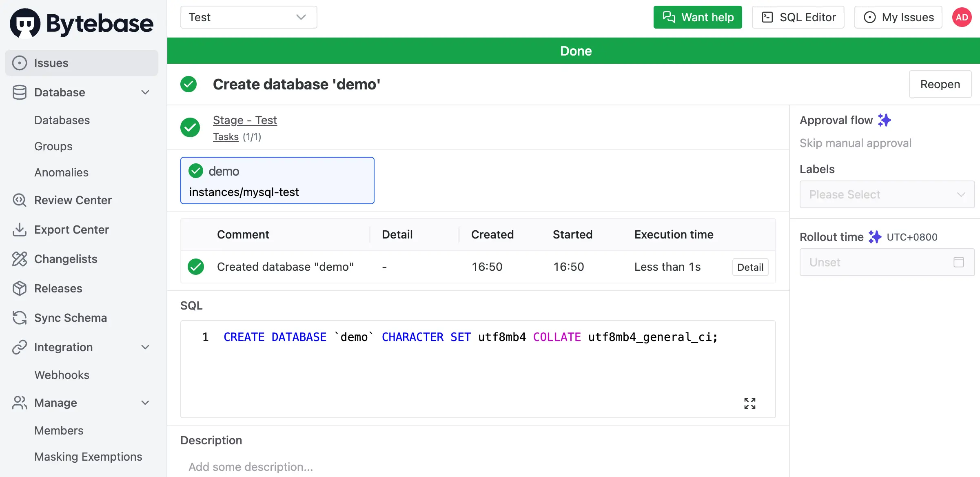
Task: Click the Database cylinder icon in the sidebar
Action: pyautogui.click(x=20, y=92)
